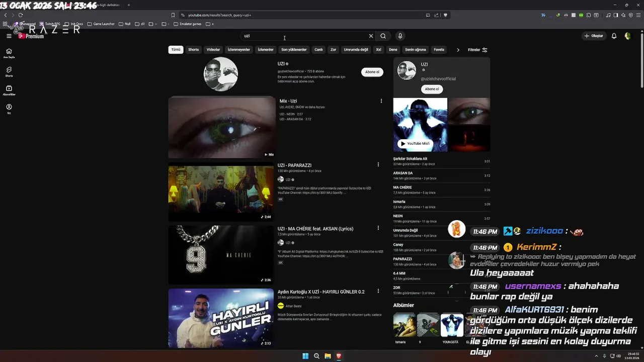
Task: Open the Mix - Uzi eye thumbnail
Action: tap(221, 128)
